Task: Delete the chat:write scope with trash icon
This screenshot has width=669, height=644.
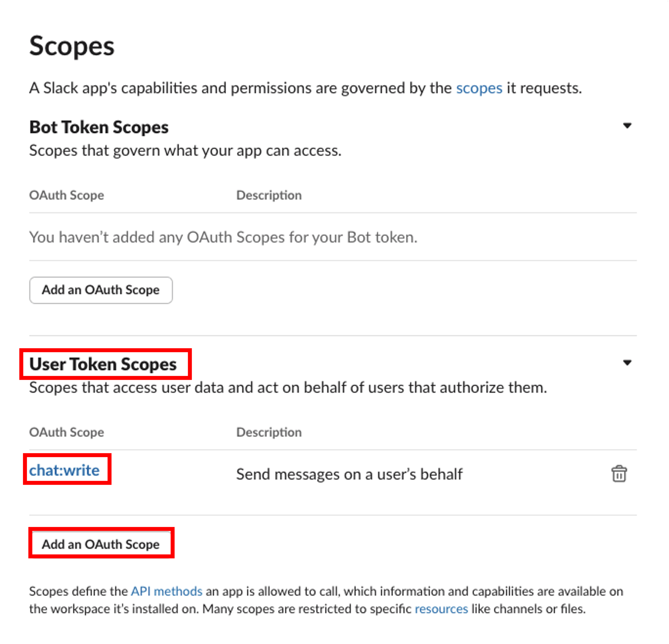Action: point(618,474)
